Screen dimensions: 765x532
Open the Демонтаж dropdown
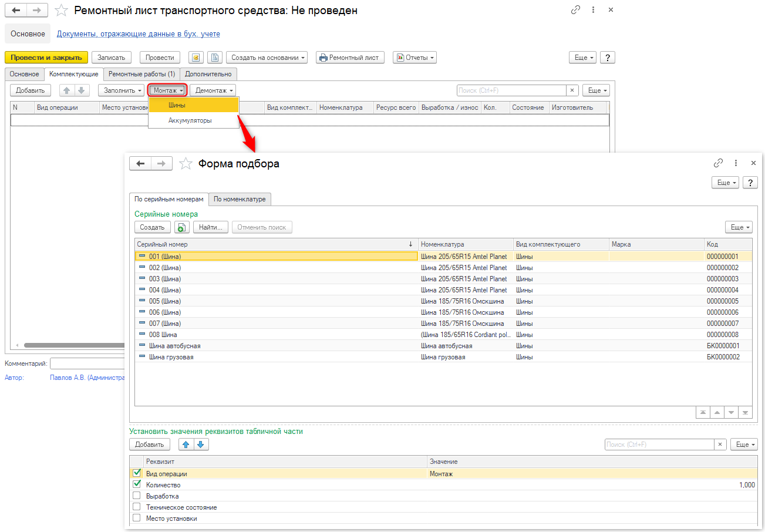point(213,90)
